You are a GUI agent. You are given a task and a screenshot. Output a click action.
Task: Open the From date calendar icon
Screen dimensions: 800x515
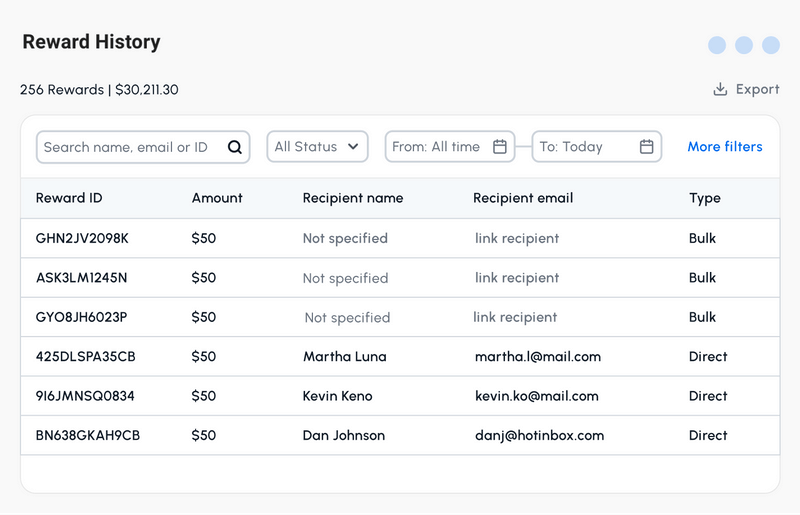coord(500,147)
